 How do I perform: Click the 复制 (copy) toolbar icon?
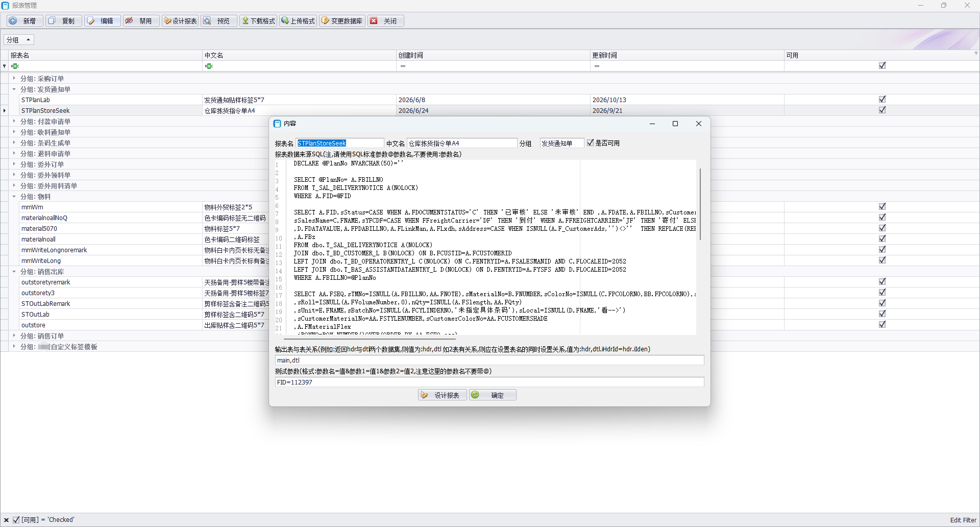52,21
